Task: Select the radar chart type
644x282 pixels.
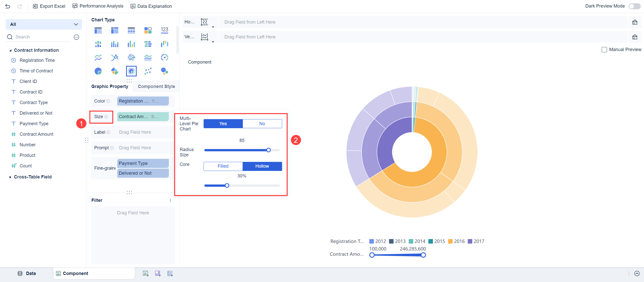Action: tap(131, 58)
